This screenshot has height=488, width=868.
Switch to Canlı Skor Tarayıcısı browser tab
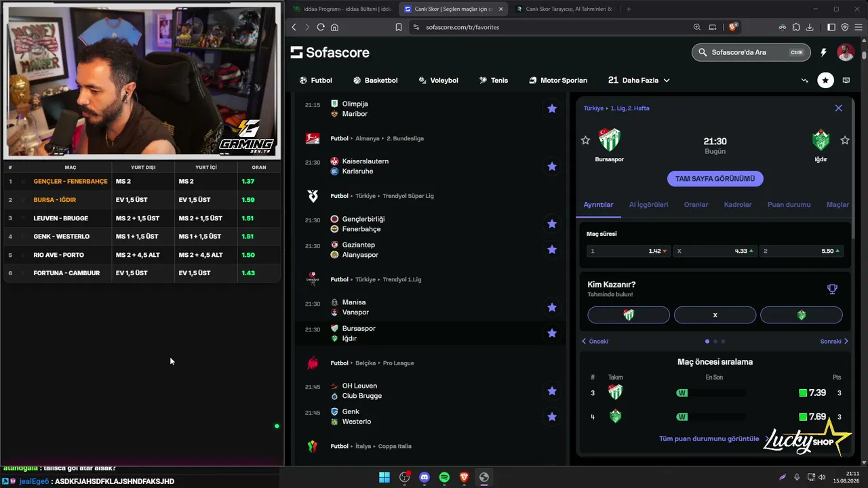point(564,9)
